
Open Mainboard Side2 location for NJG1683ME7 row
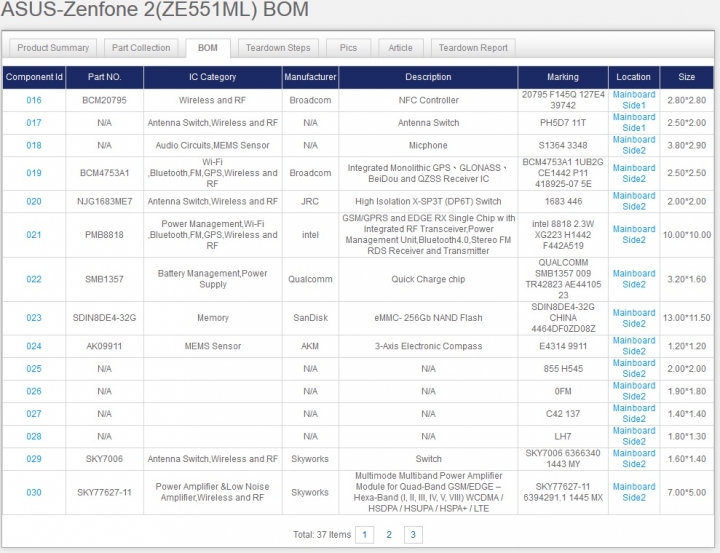pyautogui.click(x=634, y=201)
